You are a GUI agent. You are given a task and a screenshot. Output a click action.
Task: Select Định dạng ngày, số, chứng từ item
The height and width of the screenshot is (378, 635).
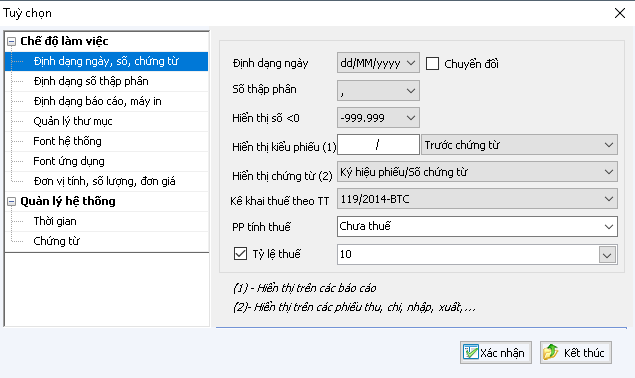tap(107, 61)
